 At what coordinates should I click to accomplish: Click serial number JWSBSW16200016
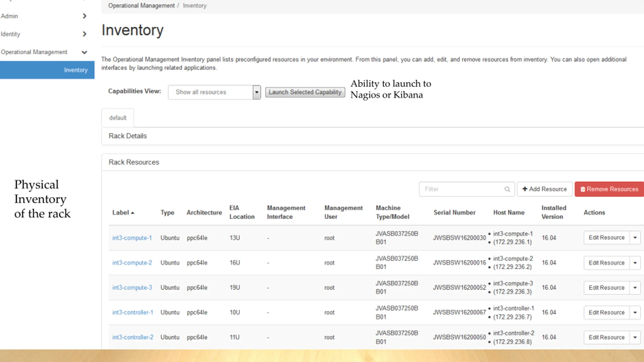pos(459,263)
